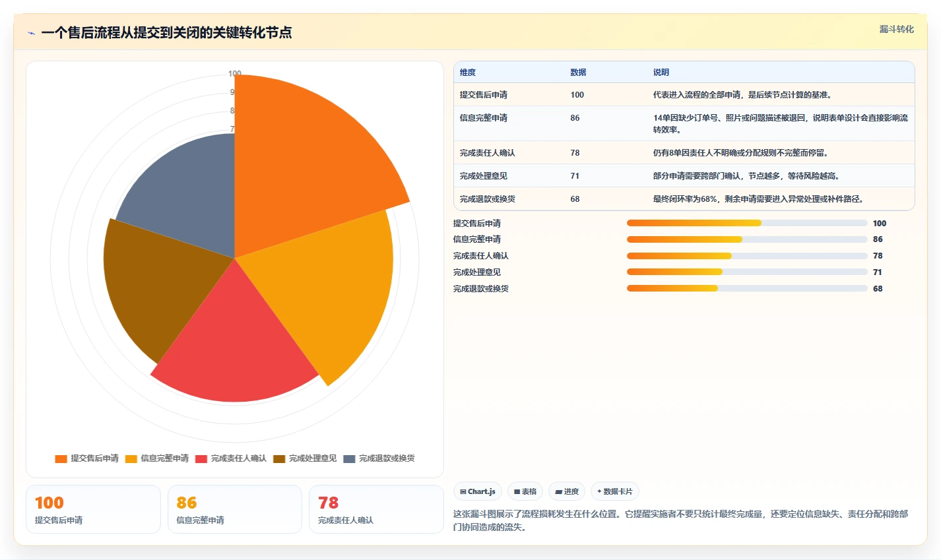The image size is (941, 560).
Task: Click the lightning icon beside the page title
Action: [31, 33]
